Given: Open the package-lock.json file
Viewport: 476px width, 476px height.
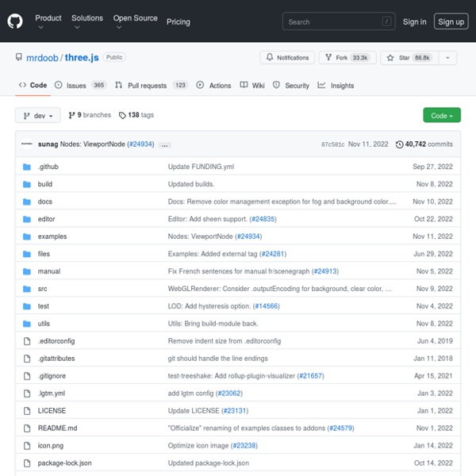Looking at the screenshot, I should coord(65,463).
